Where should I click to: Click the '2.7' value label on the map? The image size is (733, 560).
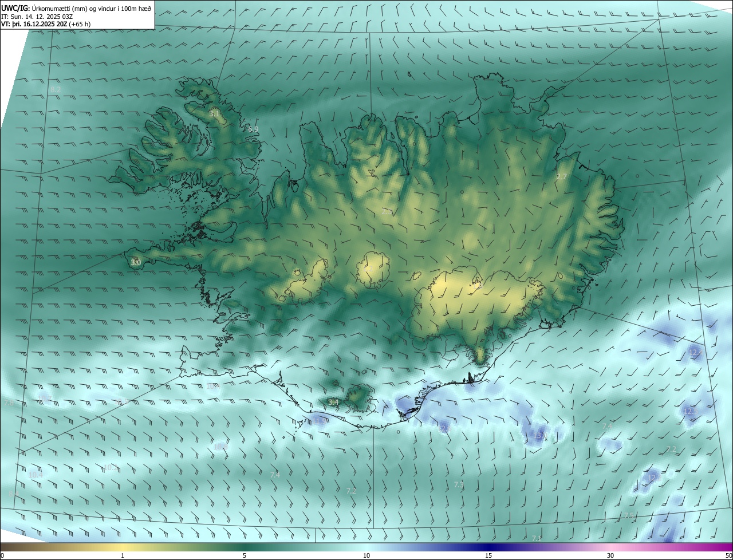(561, 177)
